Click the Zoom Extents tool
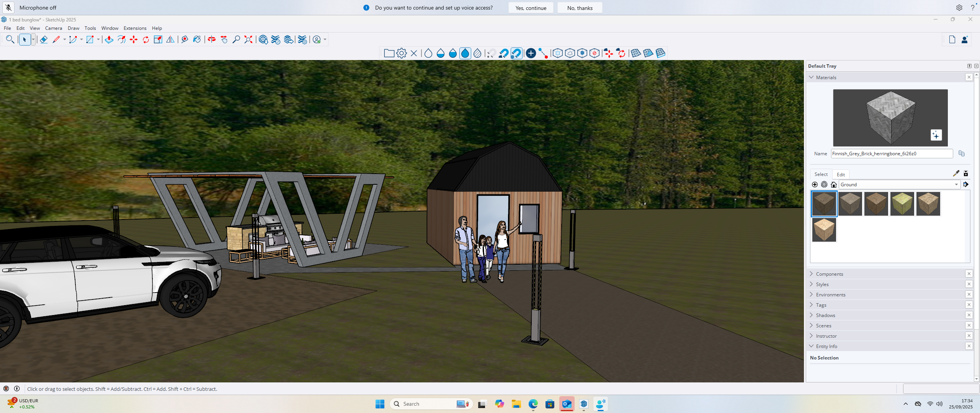Viewport: 980px width, 413px height. (x=248, y=39)
